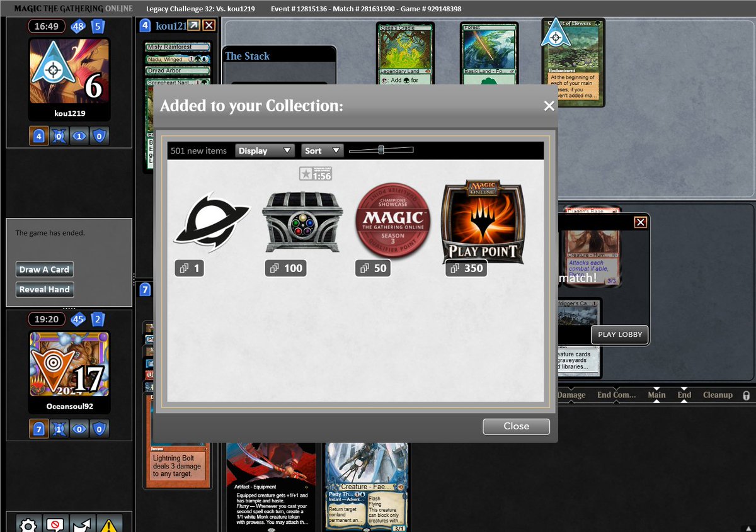Click the yellow warning triangle icon
756x532 pixels.
tap(110, 524)
